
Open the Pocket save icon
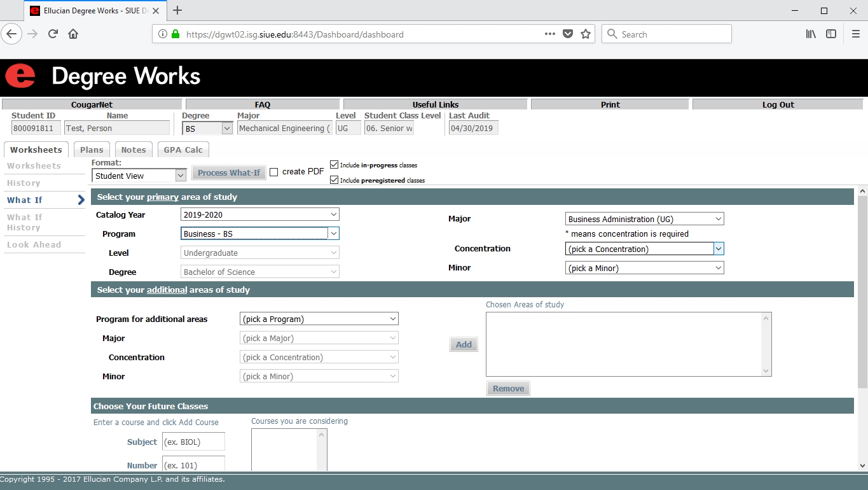click(x=568, y=34)
